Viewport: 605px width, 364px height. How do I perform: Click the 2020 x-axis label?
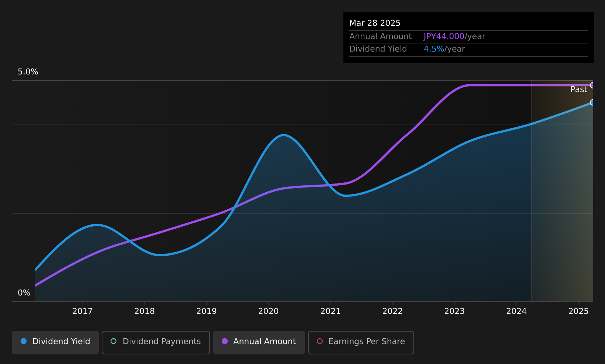pyautogui.click(x=269, y=311)
